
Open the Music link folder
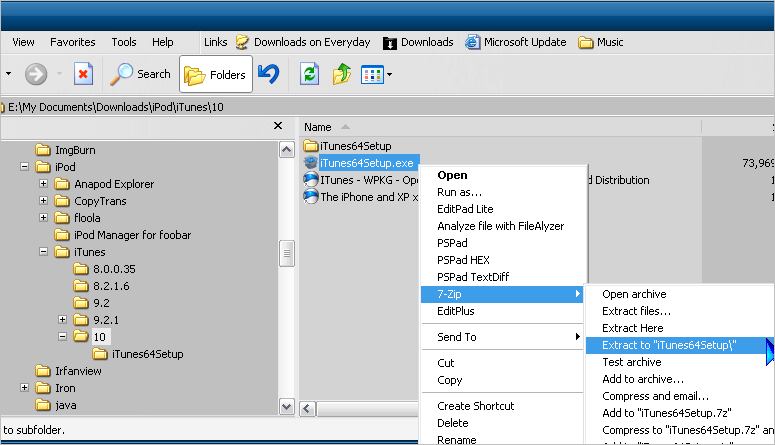click(601, 43)
